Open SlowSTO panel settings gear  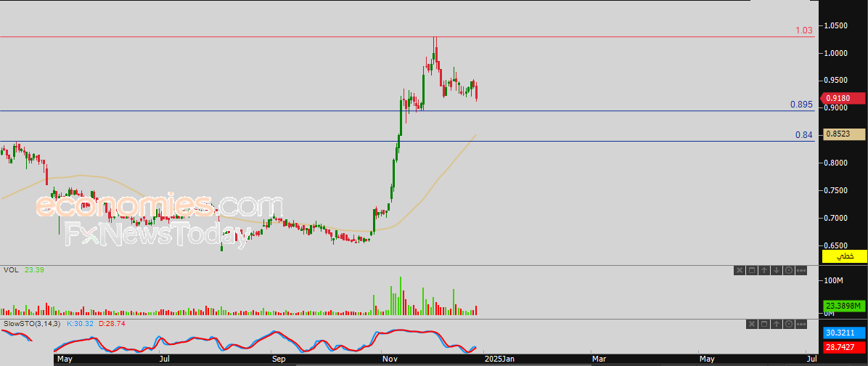(789, 324)
